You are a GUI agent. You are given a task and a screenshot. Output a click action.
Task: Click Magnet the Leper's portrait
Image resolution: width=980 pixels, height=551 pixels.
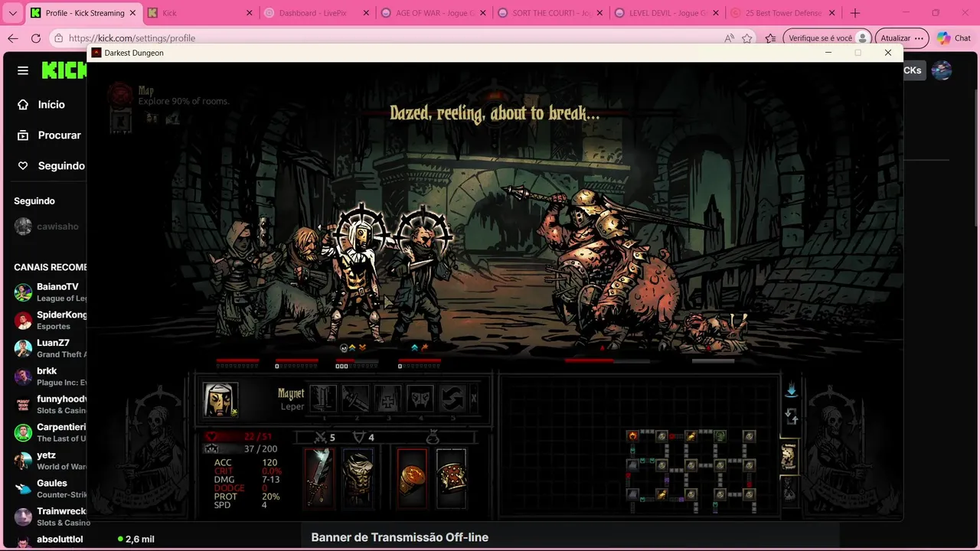click(x=220, y=399)
